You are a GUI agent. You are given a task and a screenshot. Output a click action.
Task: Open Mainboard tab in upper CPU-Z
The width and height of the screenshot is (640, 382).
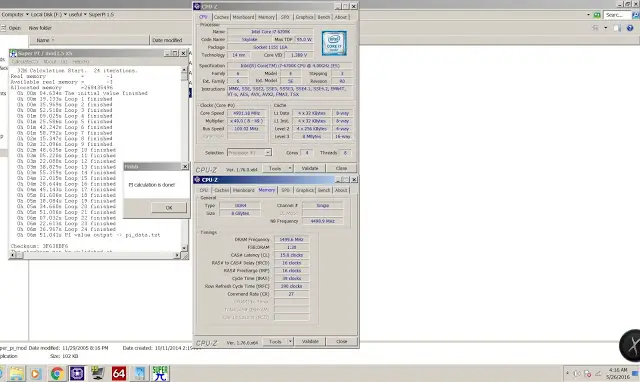[243, 17]
